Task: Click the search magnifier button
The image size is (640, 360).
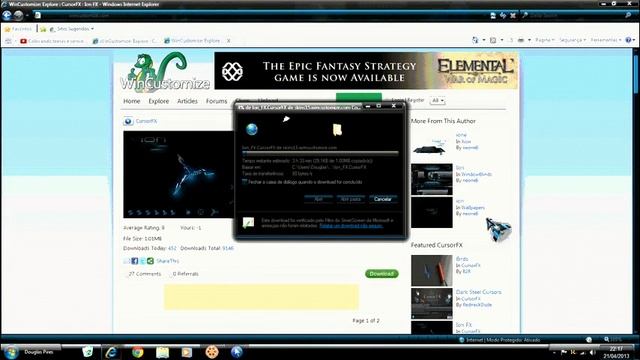Action: [x=629, y=16]
